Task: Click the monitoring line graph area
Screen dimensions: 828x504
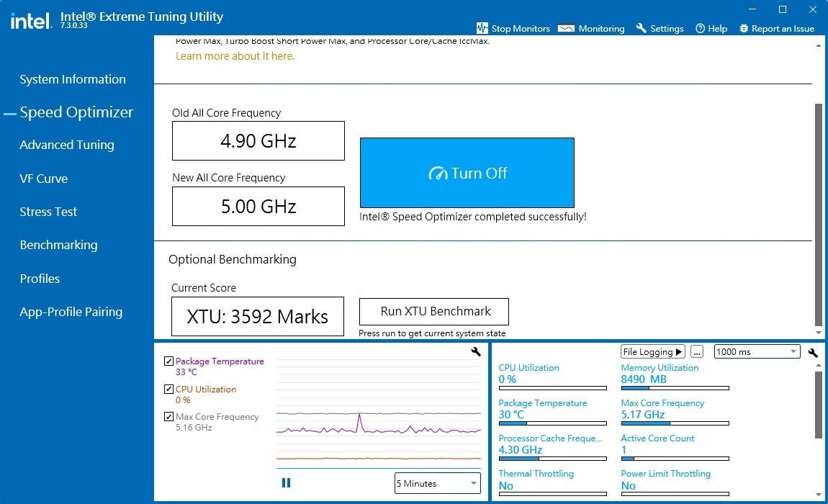Action: pos(379,414)
